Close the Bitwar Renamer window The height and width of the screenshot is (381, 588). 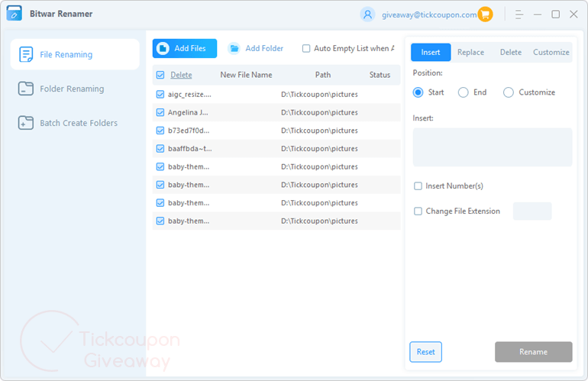573,15
